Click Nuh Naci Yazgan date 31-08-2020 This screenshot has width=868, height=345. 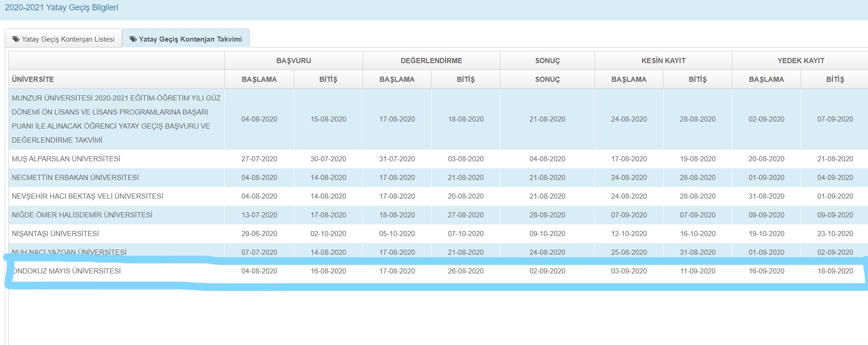[698, 252]
